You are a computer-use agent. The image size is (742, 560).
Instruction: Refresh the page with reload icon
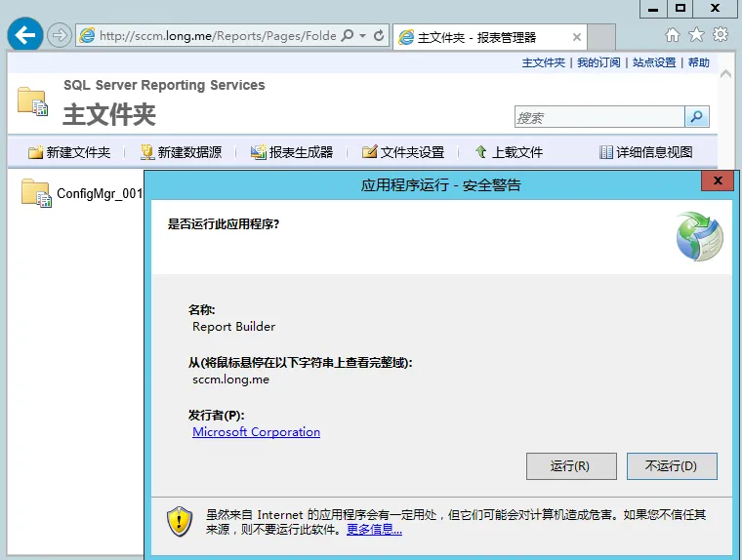point(379,35)
